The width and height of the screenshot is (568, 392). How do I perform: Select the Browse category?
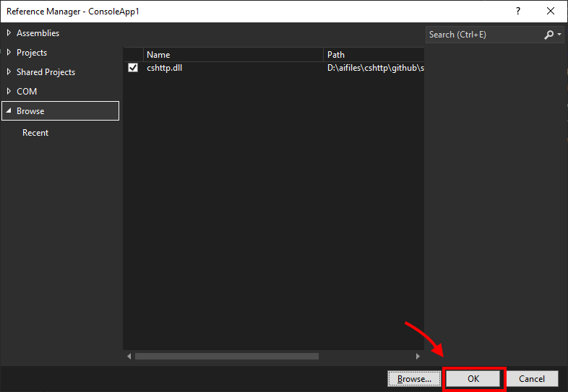[x=61, y=110]
